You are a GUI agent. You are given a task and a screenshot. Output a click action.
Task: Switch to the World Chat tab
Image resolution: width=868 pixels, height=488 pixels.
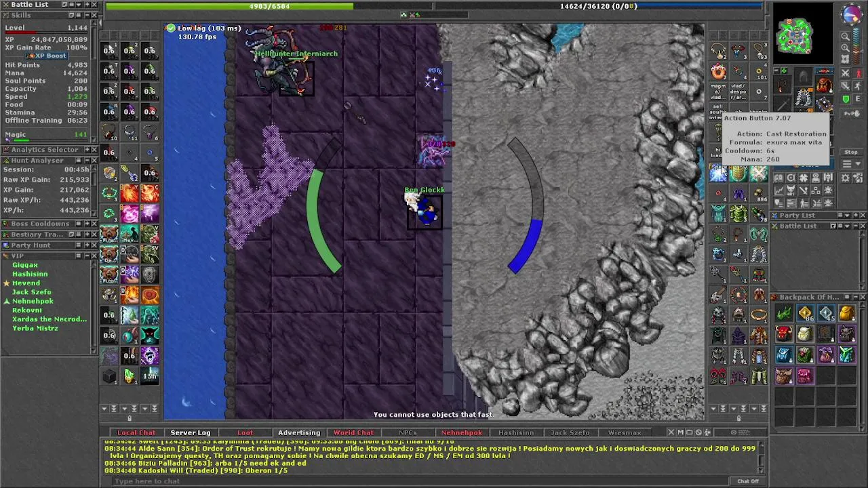click(x=353, y=432)
